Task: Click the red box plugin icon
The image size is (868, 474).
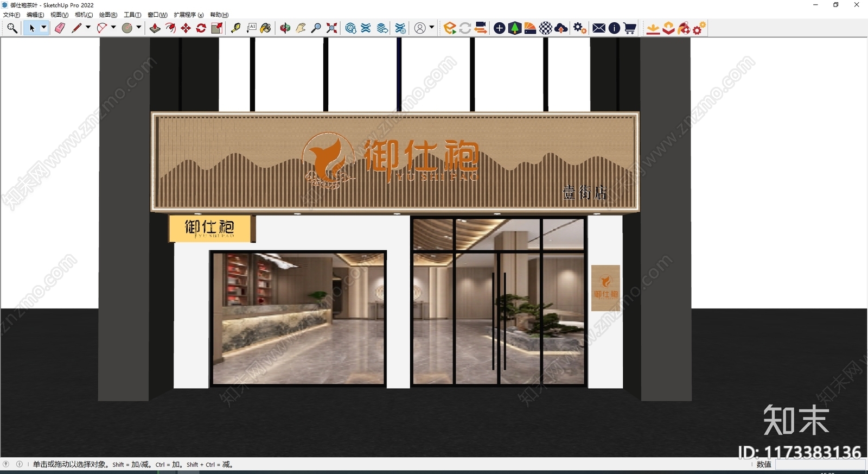Action: (668, 28)
